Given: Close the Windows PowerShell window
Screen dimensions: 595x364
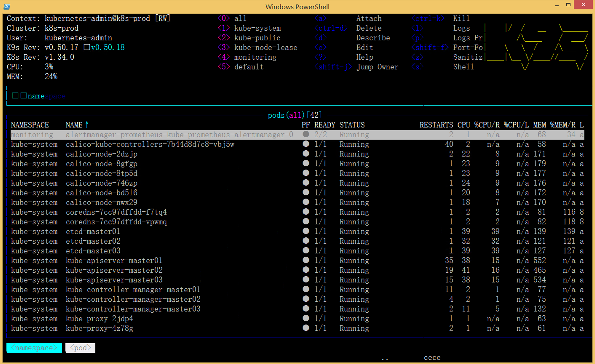Looking at the screenshot, I should point(583,5).
